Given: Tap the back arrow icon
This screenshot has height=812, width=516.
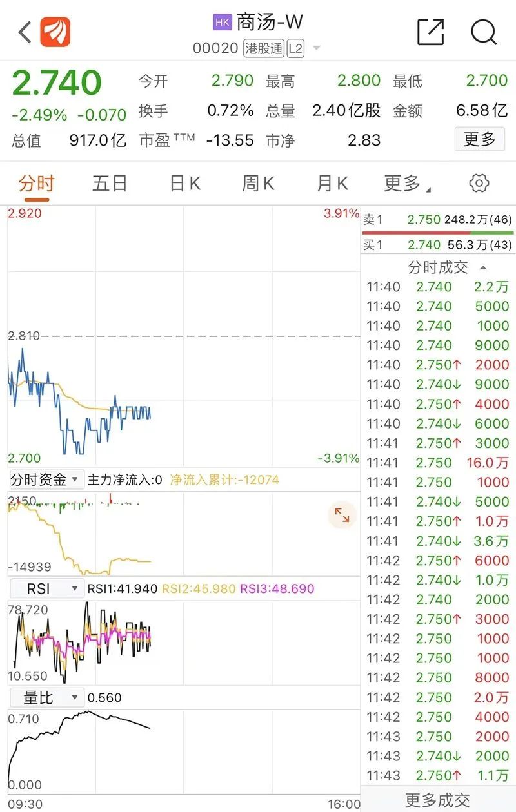Looking at the screenshot, I should [25, 32].
